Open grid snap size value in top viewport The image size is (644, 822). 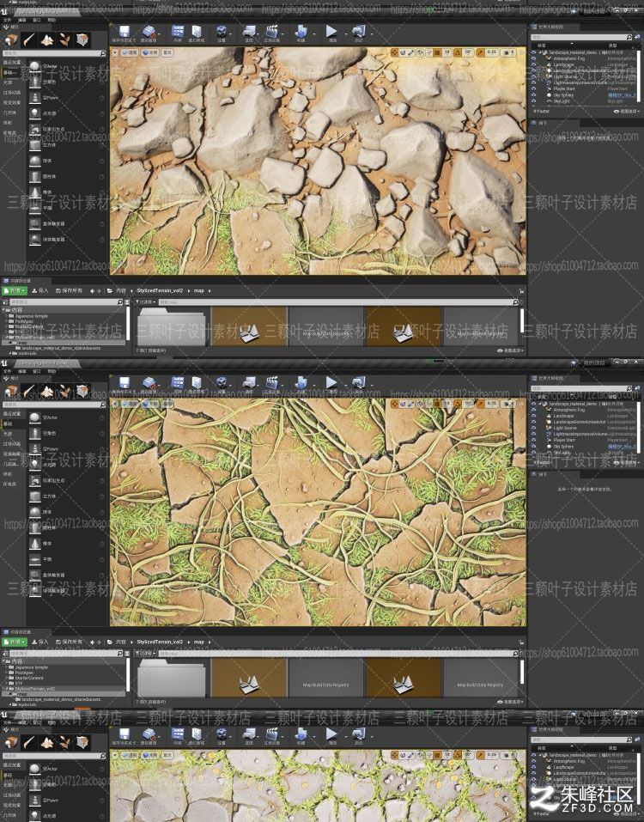[447, 52]
